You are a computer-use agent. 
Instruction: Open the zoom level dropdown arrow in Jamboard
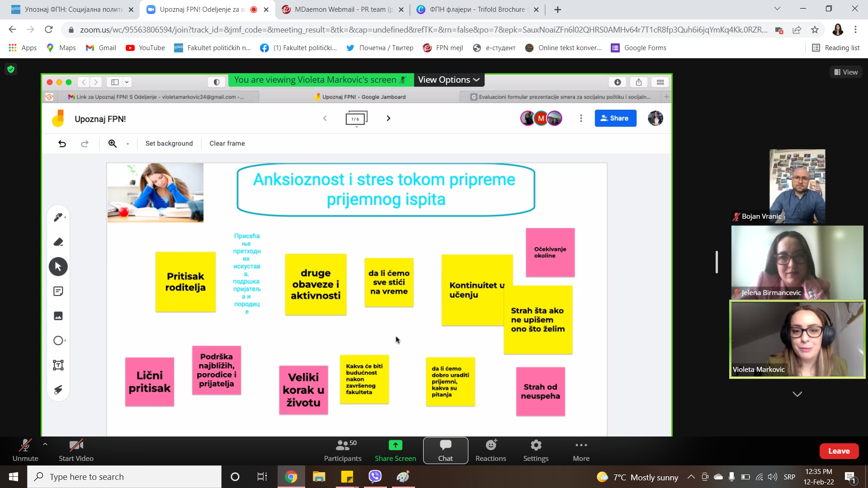[x=127, y=144]
